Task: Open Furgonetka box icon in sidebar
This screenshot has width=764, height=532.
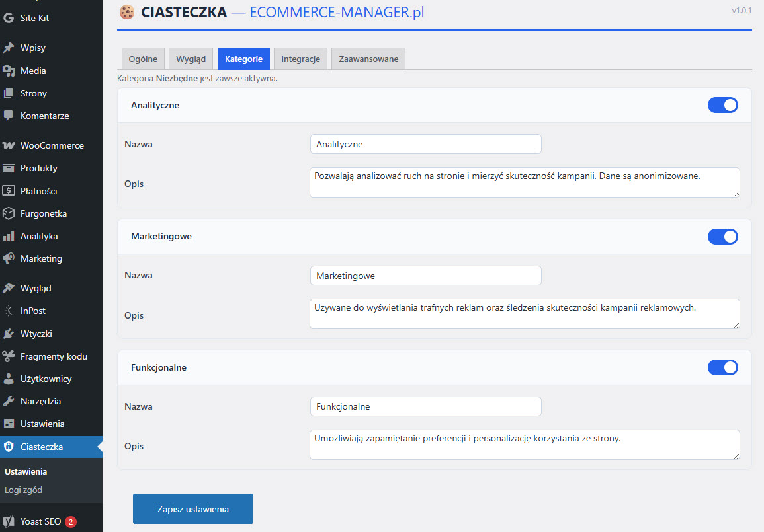Action: [9, 213]
